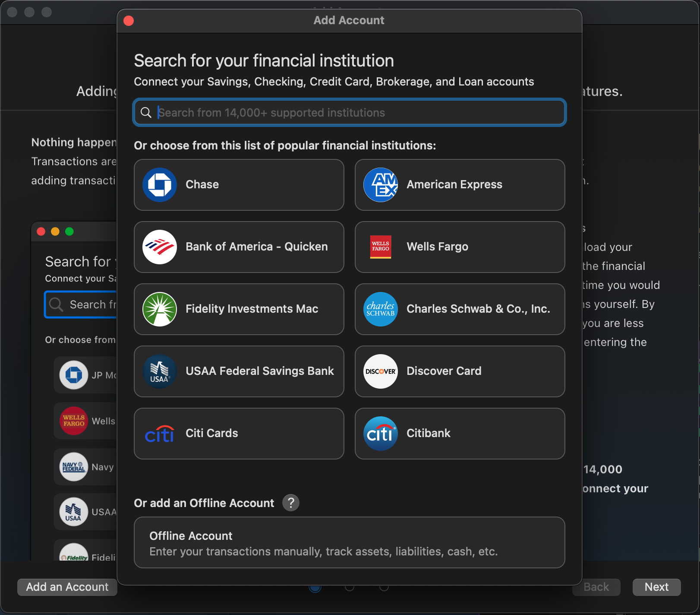Click the American Express logo icon
700x615 pixels.
[381, 185]
